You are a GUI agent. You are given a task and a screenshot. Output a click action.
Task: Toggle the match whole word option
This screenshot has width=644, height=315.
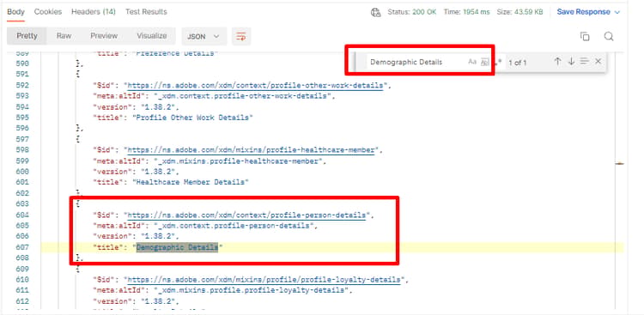point(485,62)
